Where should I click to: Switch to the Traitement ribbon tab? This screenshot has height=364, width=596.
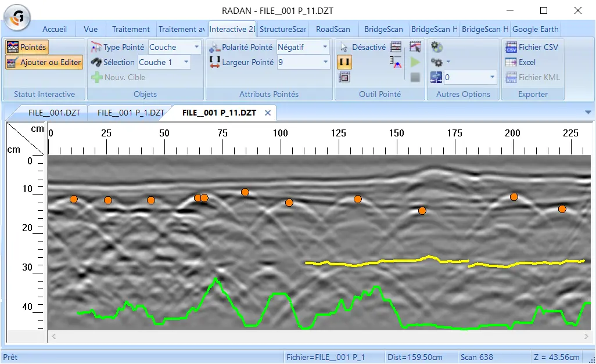click(130, 29)
